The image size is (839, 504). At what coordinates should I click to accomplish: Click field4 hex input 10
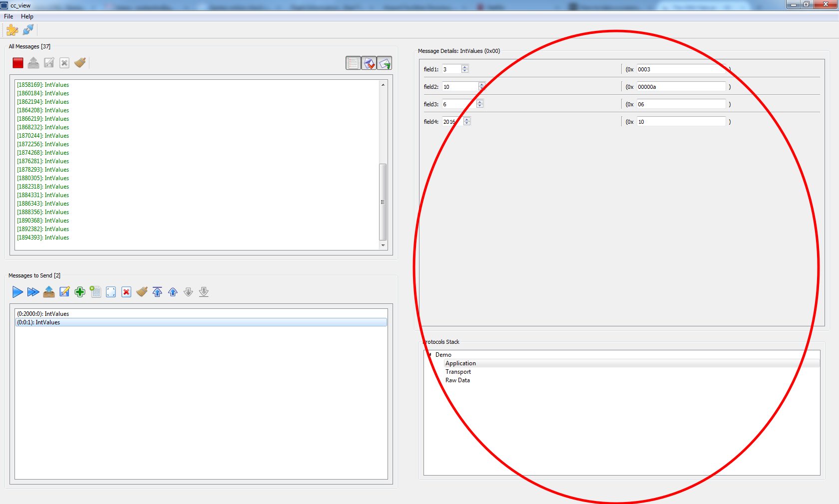[x=681, y=122]
